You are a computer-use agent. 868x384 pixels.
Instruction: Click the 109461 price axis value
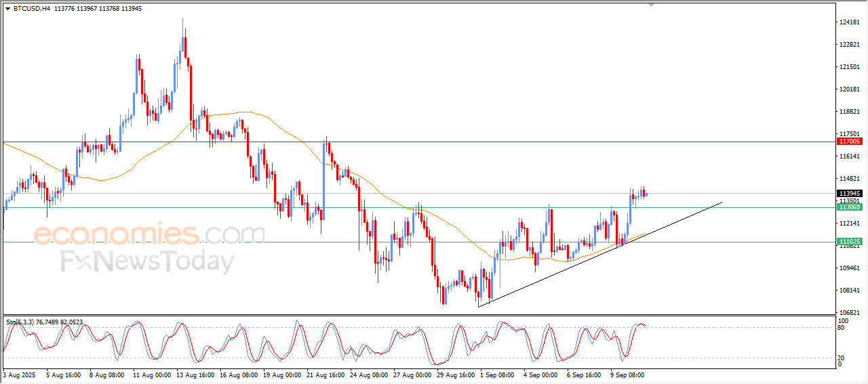850,268
